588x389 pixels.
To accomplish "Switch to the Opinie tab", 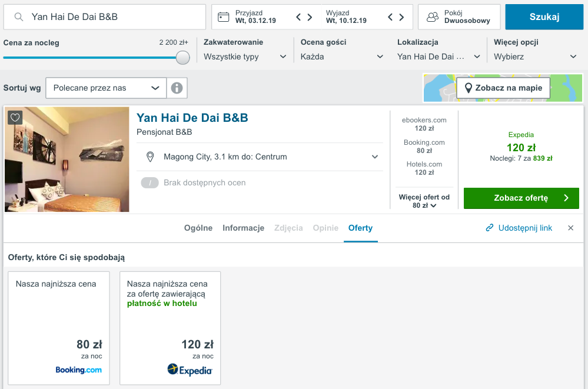I will click(x=325, y=228).
